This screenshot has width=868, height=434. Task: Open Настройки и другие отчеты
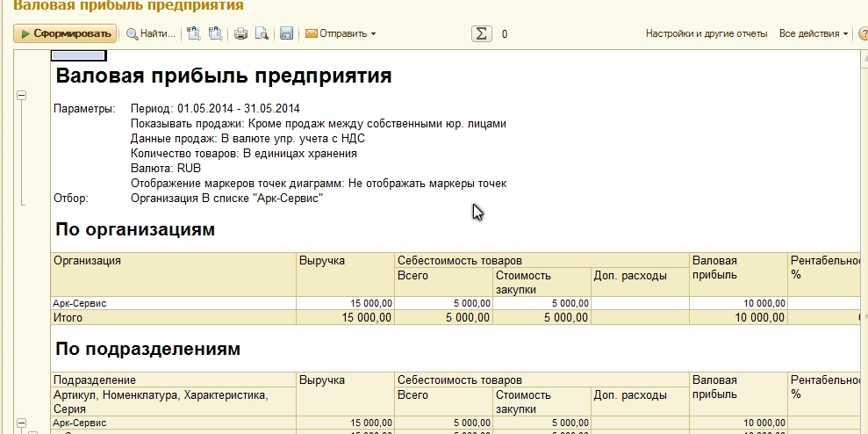[x=706, y=34]
